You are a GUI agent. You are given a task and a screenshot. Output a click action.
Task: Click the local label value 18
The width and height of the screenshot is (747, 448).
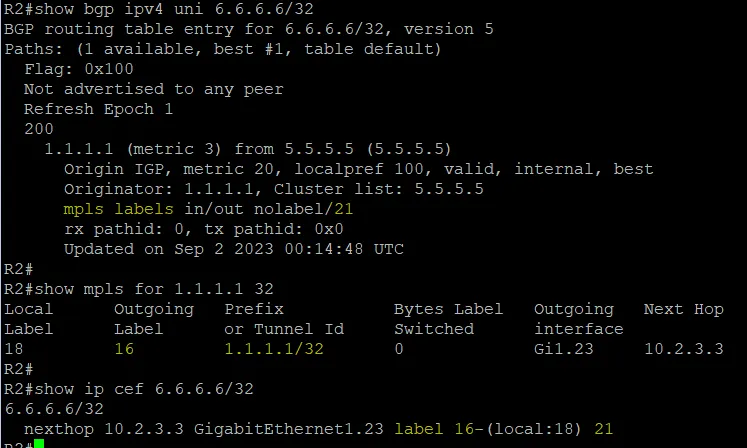pos(14,349)
